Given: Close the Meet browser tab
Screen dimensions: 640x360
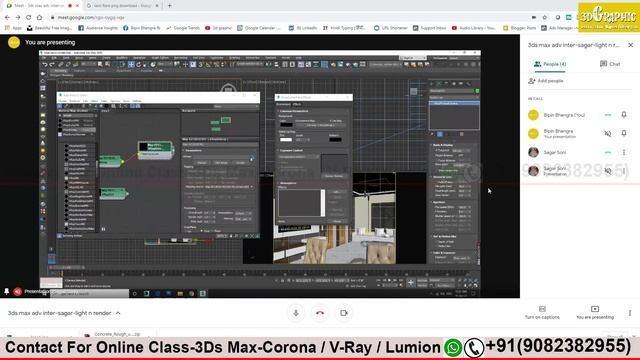Looking at the screenshot, I should (77, 6).
